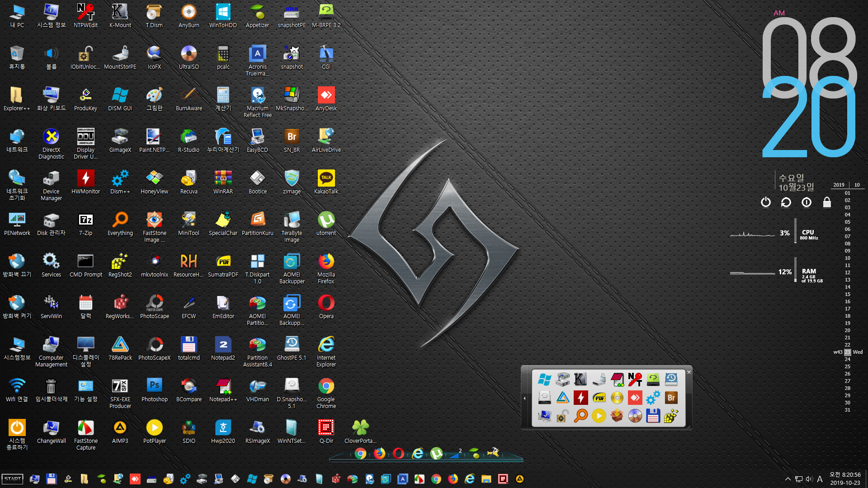Open the snapshotPE desktop icon
The width and height of the screenshot is (868, 488).
[292, 16]
